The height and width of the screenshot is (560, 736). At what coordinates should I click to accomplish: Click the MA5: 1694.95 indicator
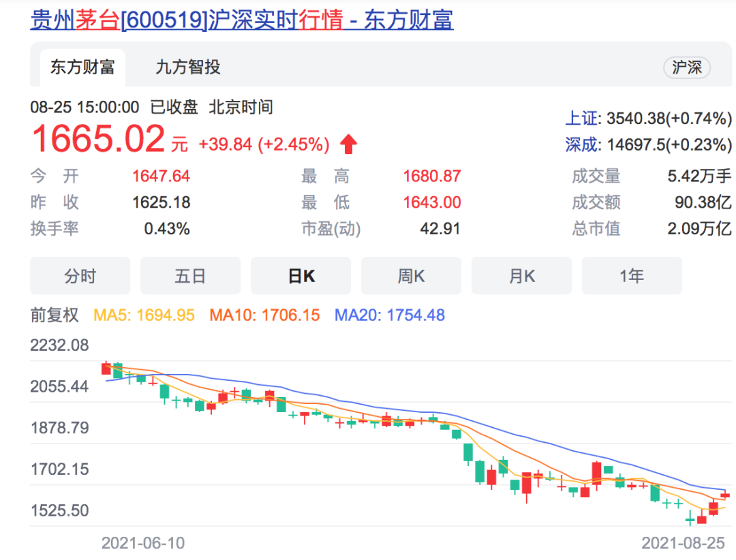[x=144, y=315]
